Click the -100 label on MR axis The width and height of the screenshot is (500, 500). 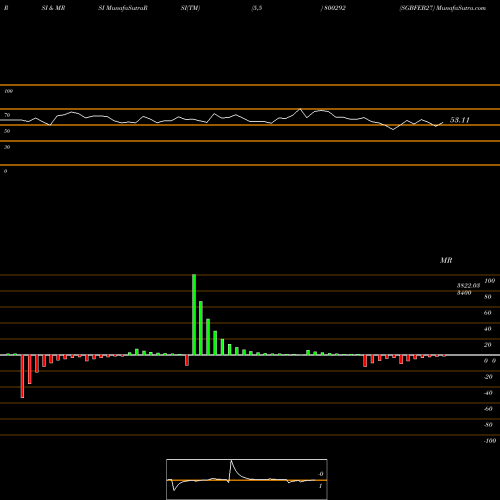click(490, 441)
